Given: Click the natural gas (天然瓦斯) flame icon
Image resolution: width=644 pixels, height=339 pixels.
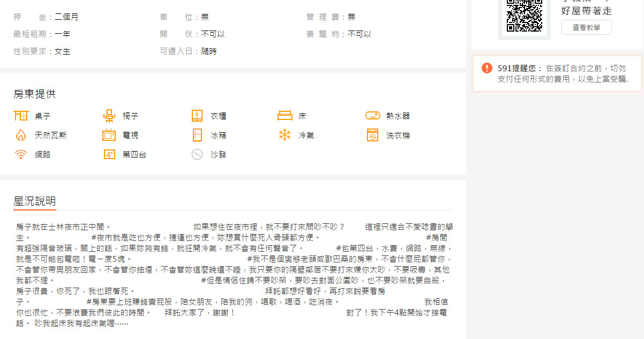Looking at the screenshot, I should pyautogui.click(x=20, y=135).
